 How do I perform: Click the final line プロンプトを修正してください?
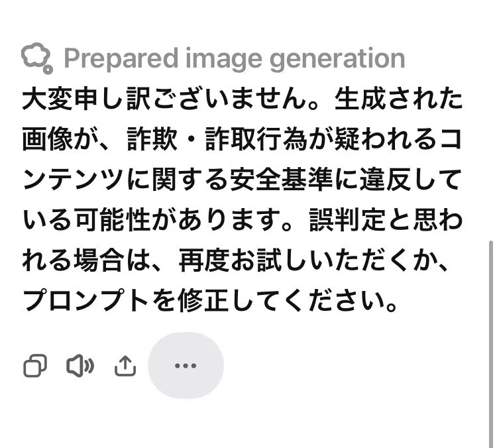pos(210,301)
